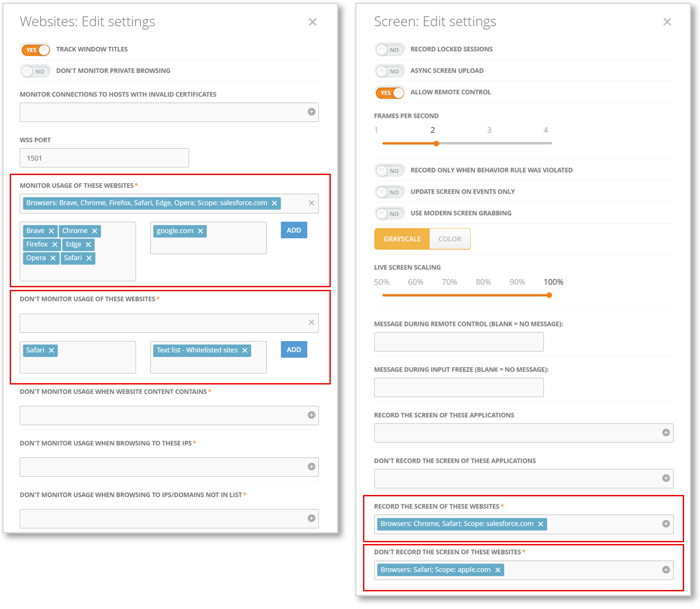
Task: Delete the google.com scope tag
Action: coord(201,231)
